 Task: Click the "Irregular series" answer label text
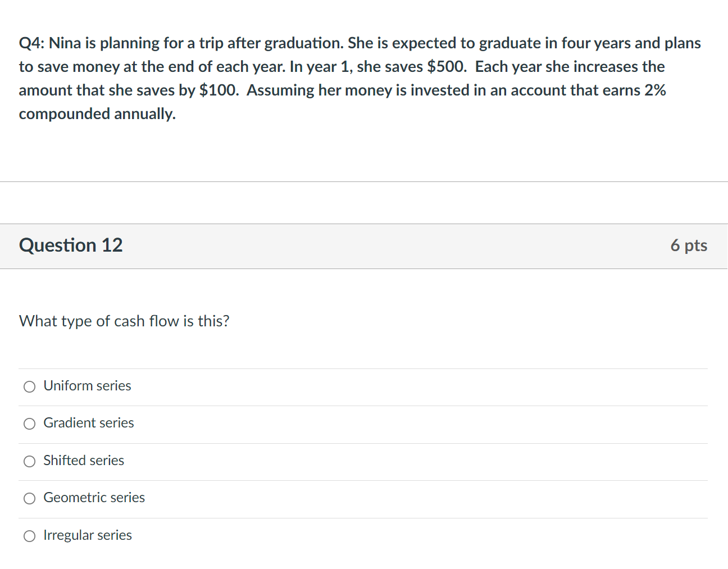point(88,535)
